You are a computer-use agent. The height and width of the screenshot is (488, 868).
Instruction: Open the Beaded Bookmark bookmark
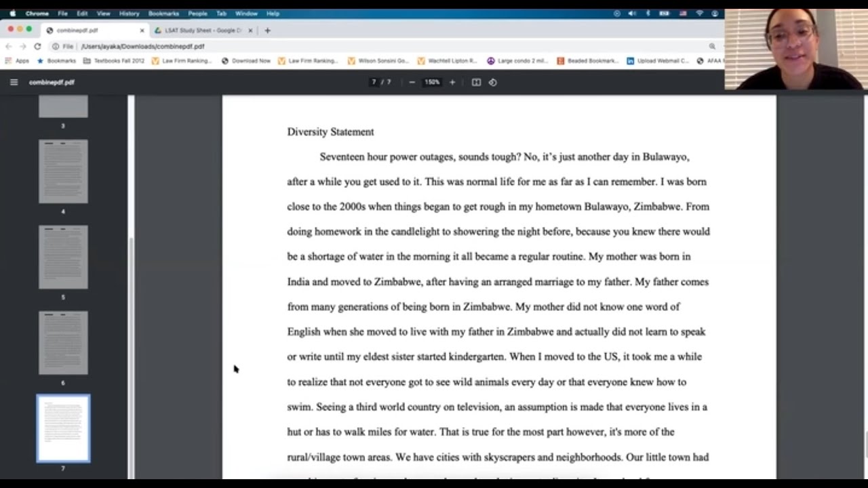tap(588, 60)
